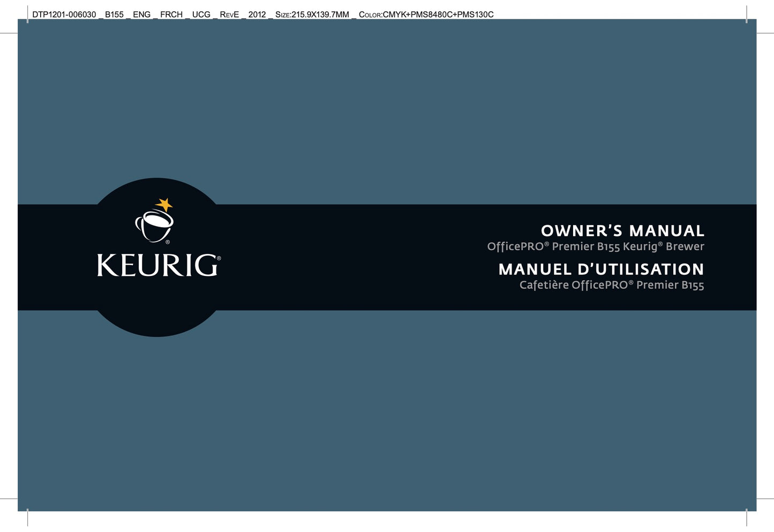
Task: Click the Size 215.9X139.7MM text
Action: point(312,14)
